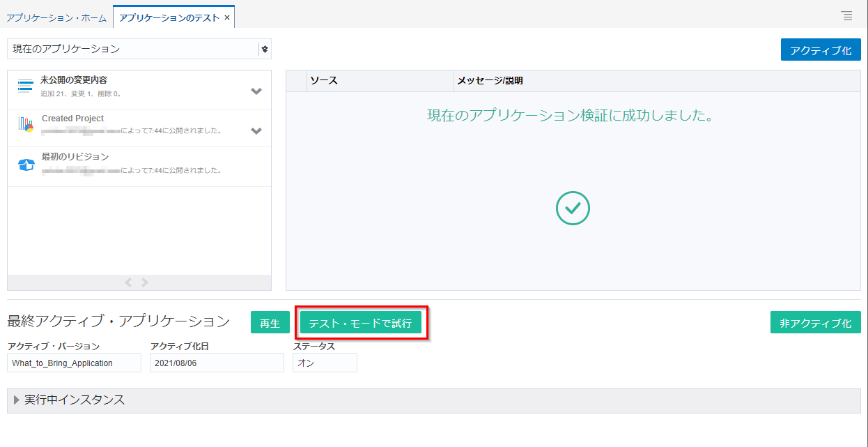This screenshot has width=868, height=447.
Task: Click the テスト・モードで試行 button
Action: pos(360,323)
